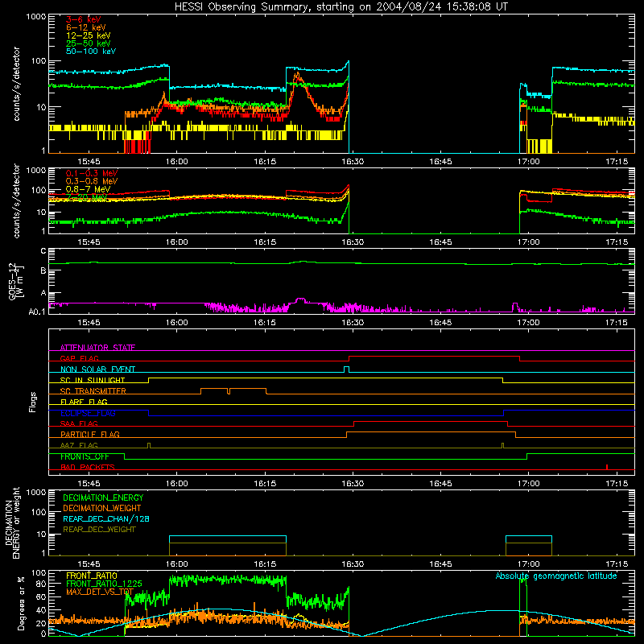Click the Absolute geomagnetic latitude label
The width and height of the screenshot is (644, 644).
coord(556,576)
